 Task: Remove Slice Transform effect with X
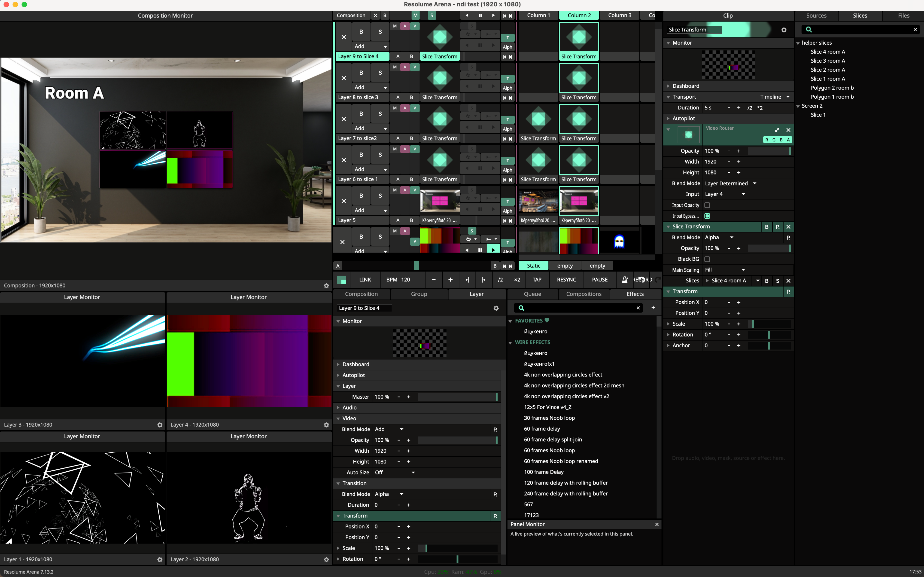[x=788, y=227]
